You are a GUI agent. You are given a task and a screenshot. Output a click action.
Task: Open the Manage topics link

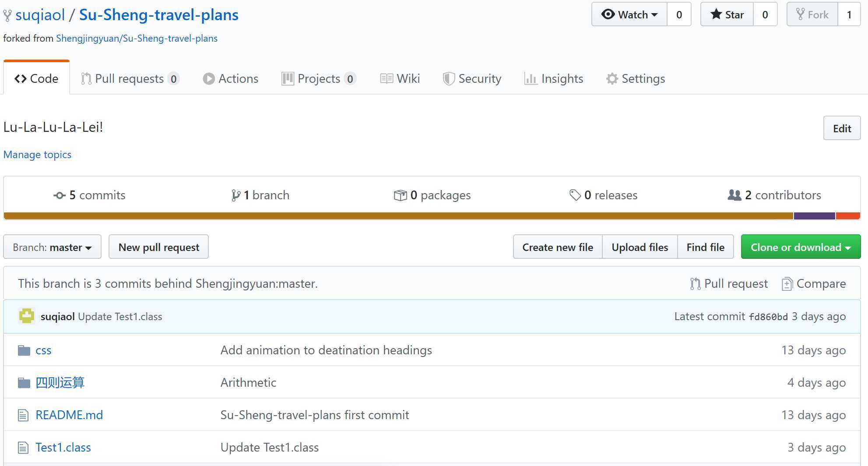37,155
